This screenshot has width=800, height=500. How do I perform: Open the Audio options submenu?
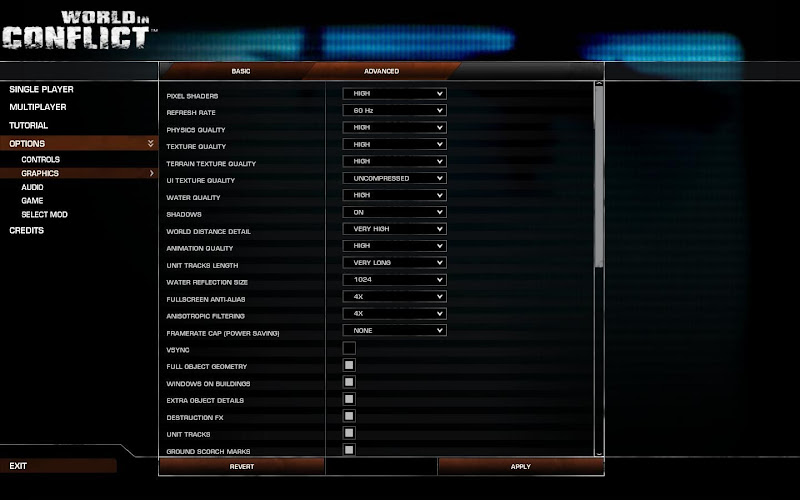tap(32, 187)
